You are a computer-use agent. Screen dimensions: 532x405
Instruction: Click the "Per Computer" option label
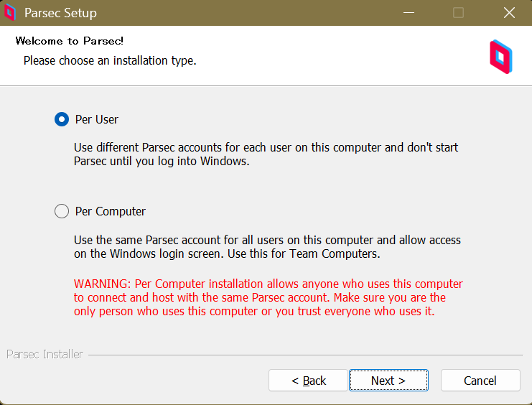pyautogui.click(x=110, y=211)
